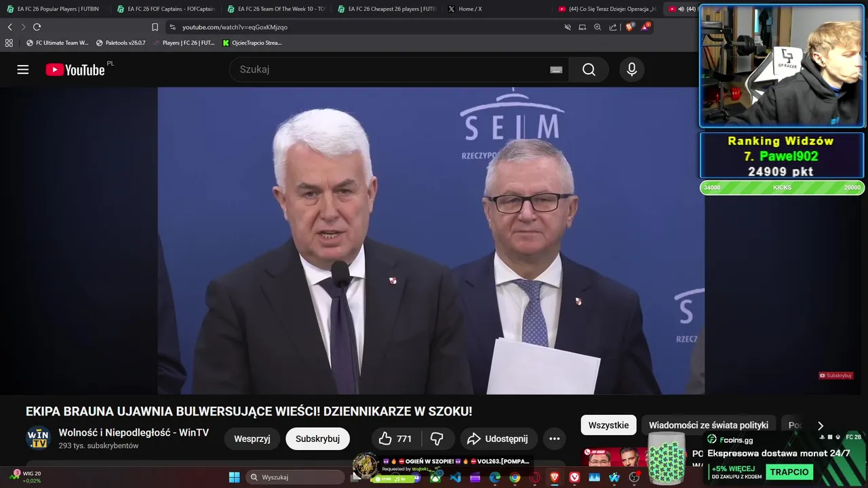Click the Subskrybuj button
868x488 pixels.
317,439
